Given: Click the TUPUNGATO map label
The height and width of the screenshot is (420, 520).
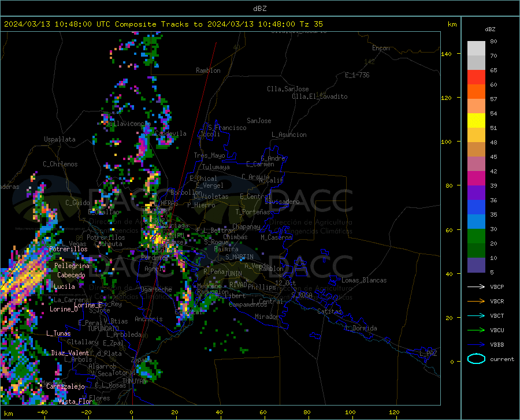Looking at the screenshot, I should click(x=103, y=329).
